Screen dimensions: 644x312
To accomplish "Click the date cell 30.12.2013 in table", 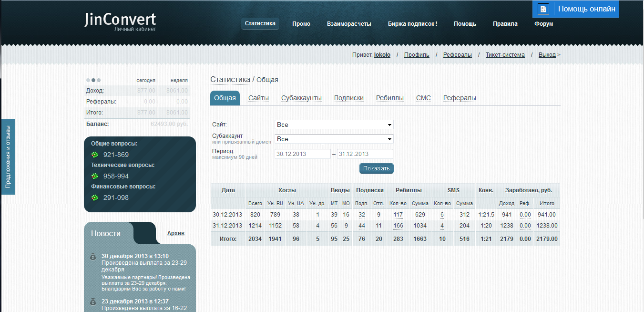I will tap(228, 215).
